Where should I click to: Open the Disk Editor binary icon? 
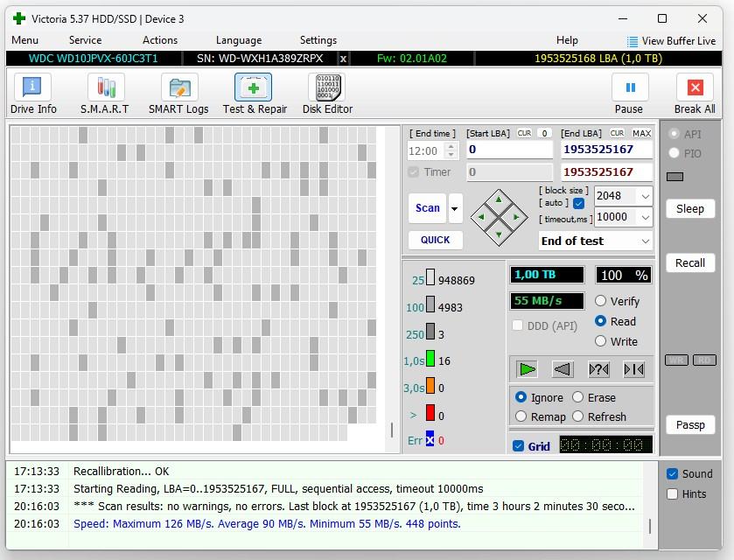[327, 87]
